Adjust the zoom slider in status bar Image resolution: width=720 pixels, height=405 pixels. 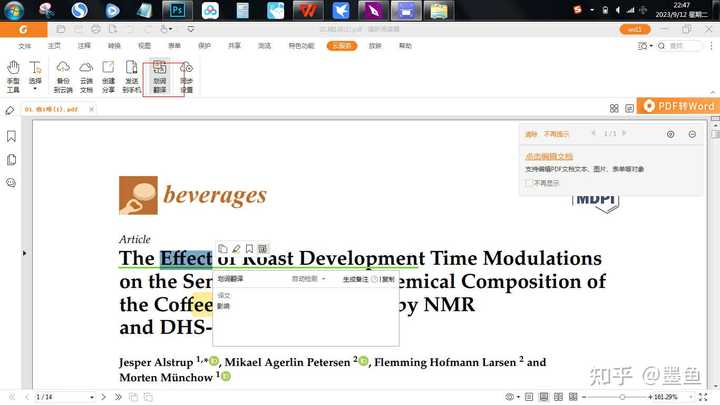622,397
